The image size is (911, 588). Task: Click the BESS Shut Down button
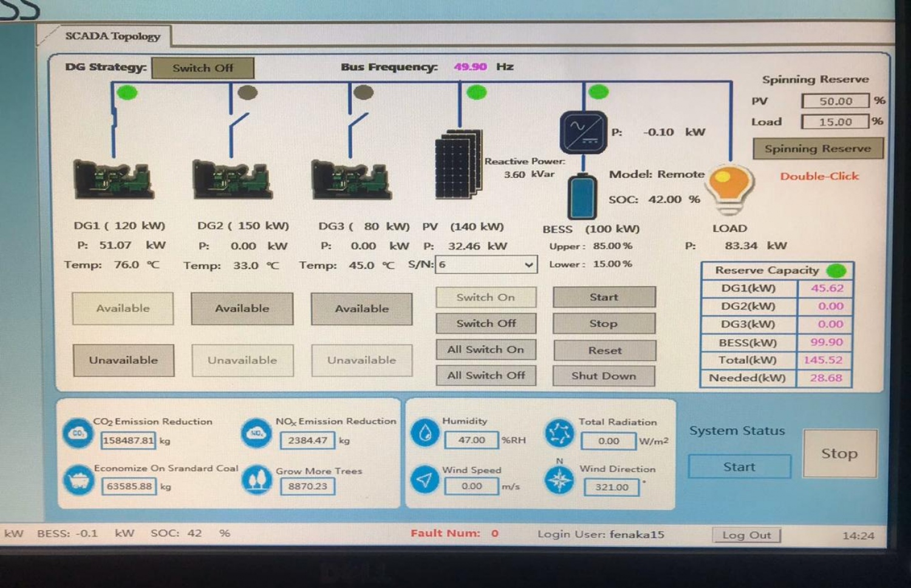(x=604, y=376)
